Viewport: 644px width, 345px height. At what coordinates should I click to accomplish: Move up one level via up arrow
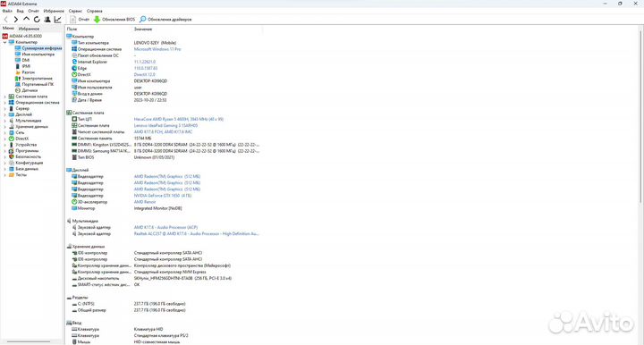[26, 20]
